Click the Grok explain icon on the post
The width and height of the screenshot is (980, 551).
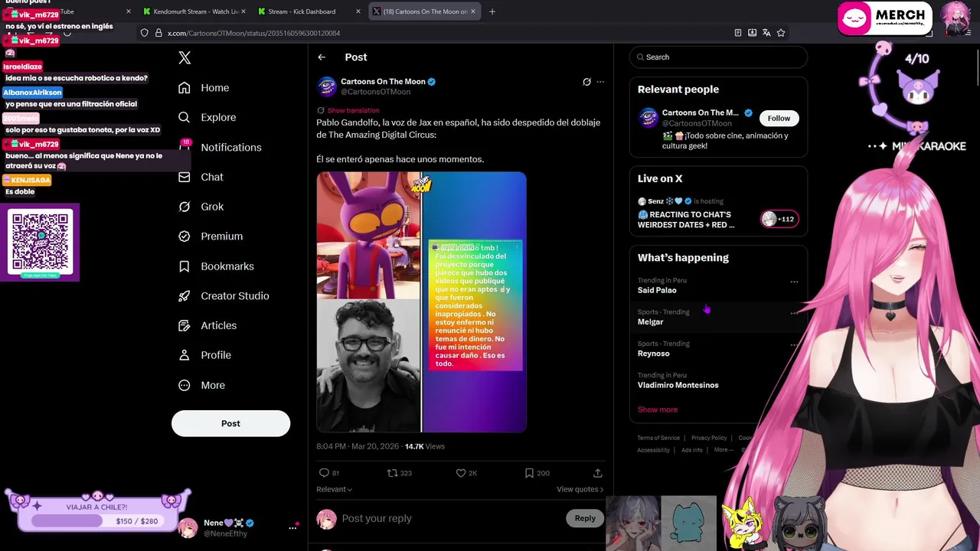click(x=586, y=82)
